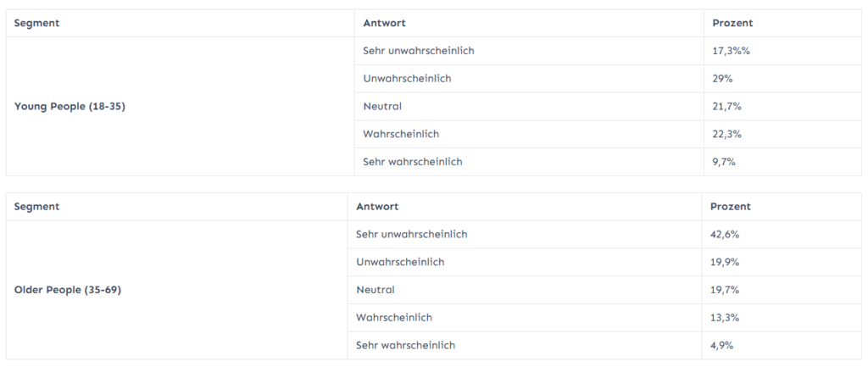Click Segment header above Older People
The image size is (868, 367).
click(36, 206)
